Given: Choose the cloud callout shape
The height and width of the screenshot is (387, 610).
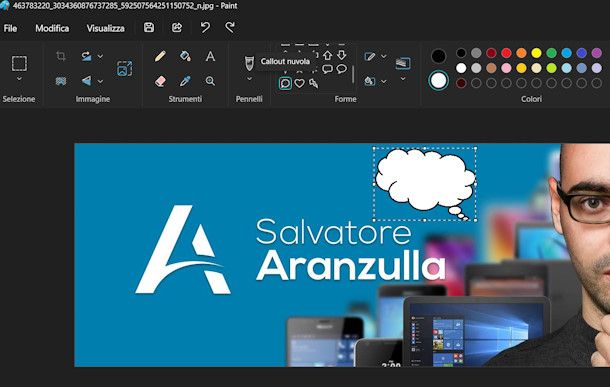Looking at the screenshot, I should pyautogui.click(x=285, y=83).
